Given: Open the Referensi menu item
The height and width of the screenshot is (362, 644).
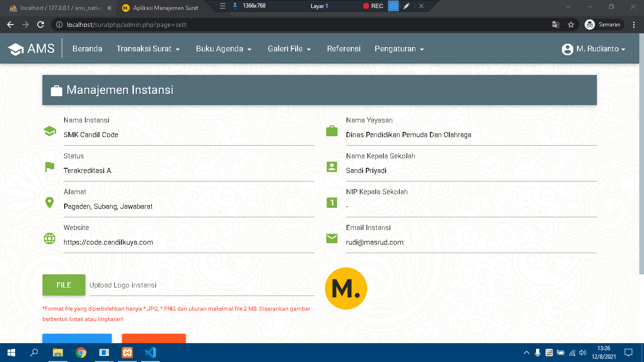Looking at the screenshot, I should point(344,49).
